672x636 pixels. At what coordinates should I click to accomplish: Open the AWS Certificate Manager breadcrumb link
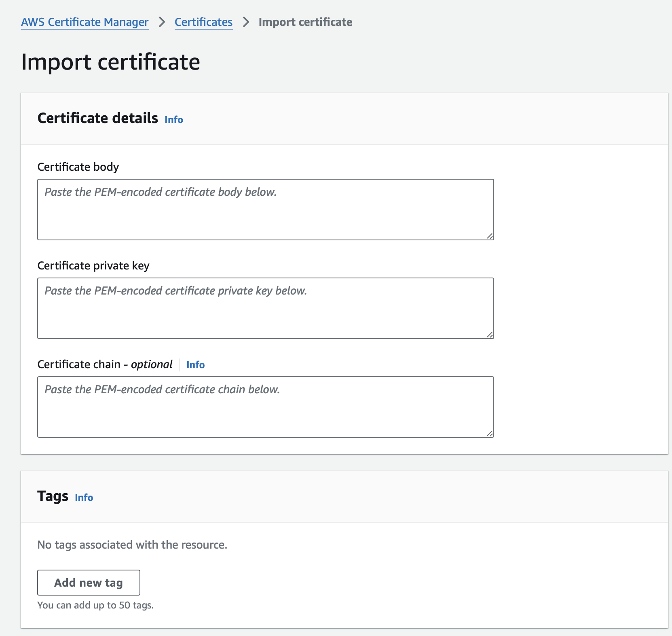coord(85,22)
